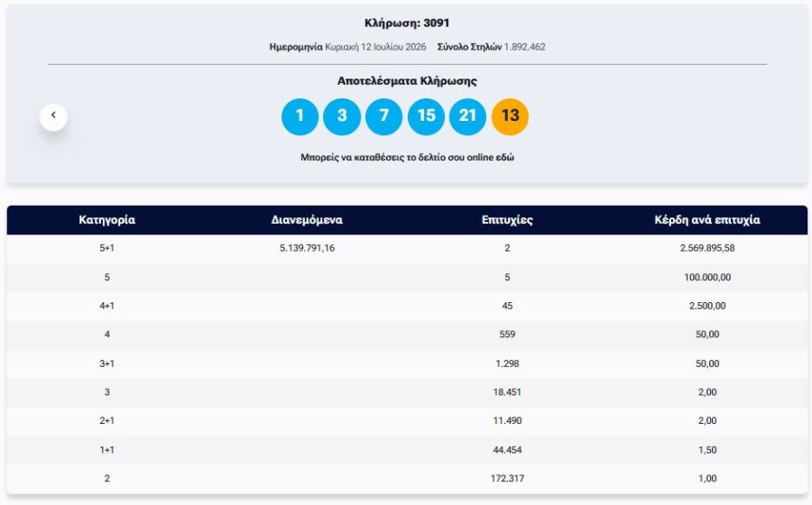
Task: Click the blue ball number 21
Action: click(467, 116)
